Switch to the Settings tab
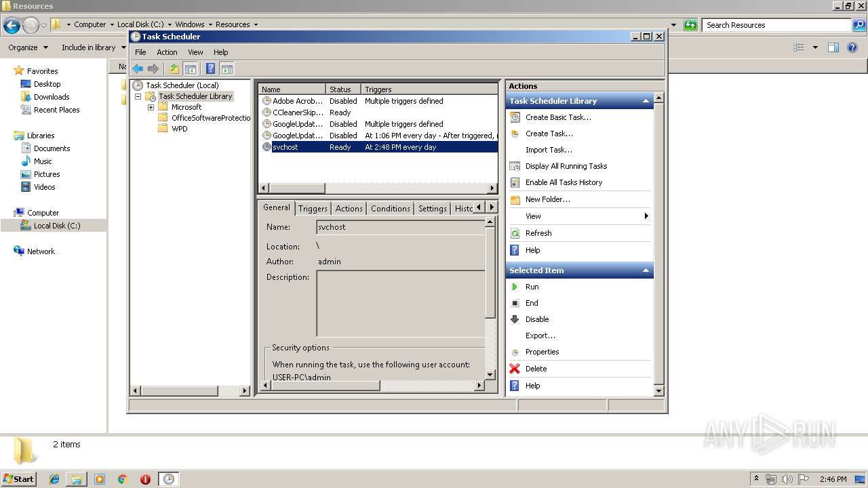 (x=433, y=209)
